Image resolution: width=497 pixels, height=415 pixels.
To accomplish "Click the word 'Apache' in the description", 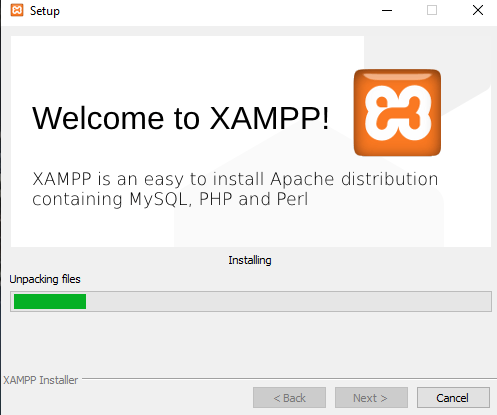I will [x=302, y=179].
